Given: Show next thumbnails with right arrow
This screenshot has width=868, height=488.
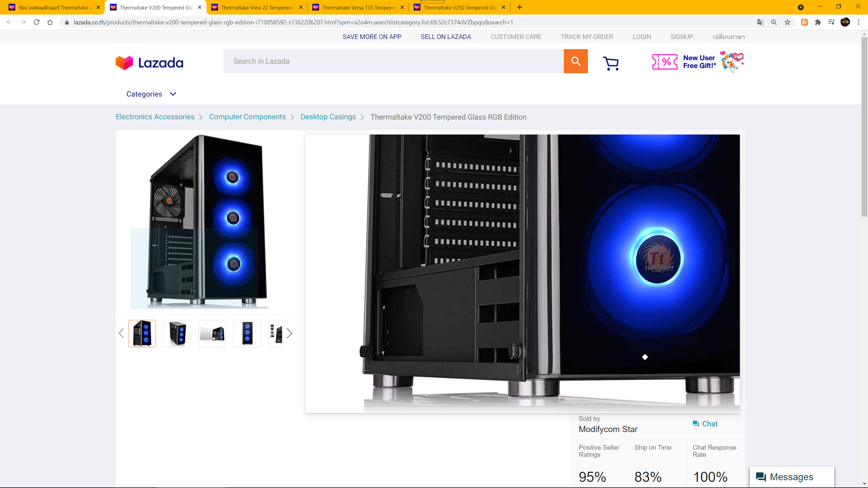Looking at the screenshot, I should [289, 333].
